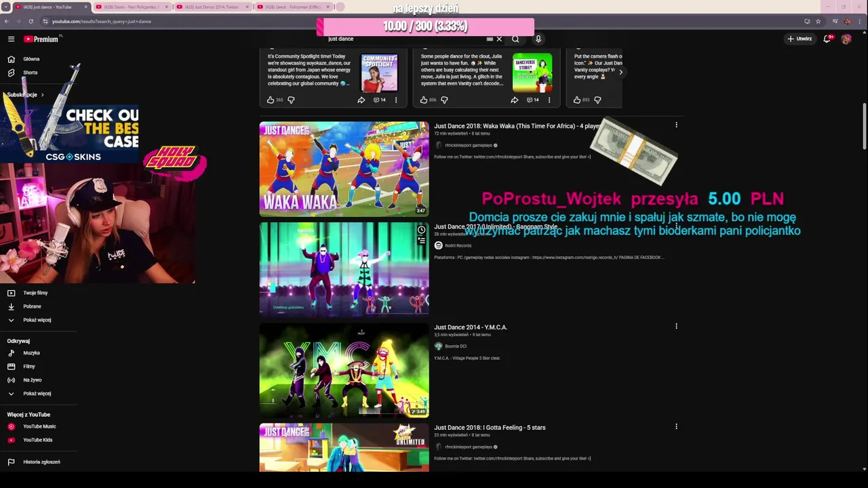Open the on-screen keyboard in search box

pos(490,39)
